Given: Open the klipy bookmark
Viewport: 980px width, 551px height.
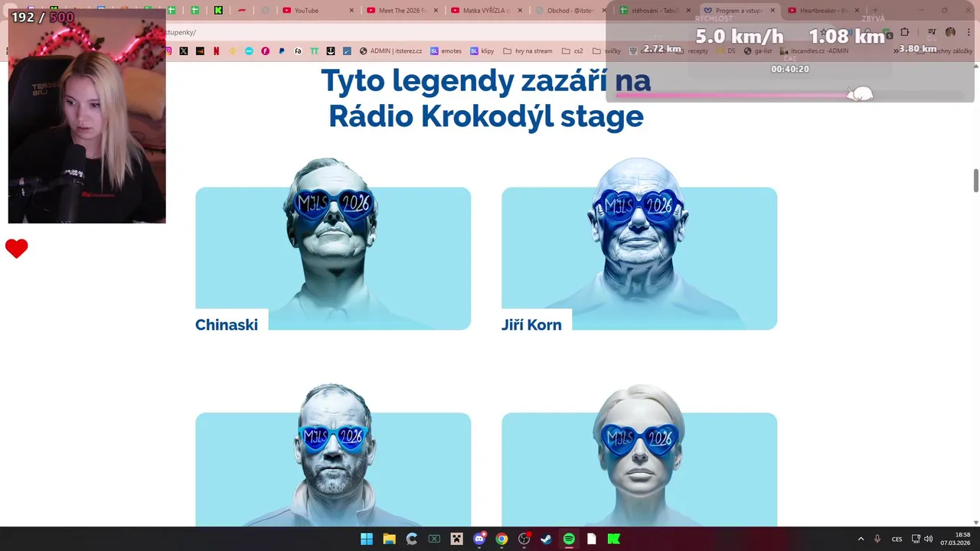Looking at the screenshot, I should pyautogui.click(x=482, y=51).
